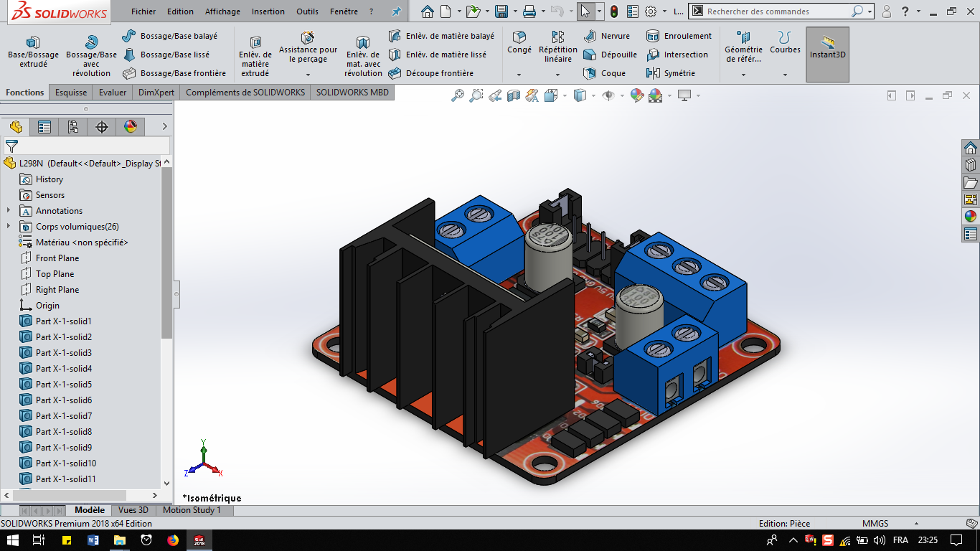Toggle hide/show items eye icon

coord(608,95)
